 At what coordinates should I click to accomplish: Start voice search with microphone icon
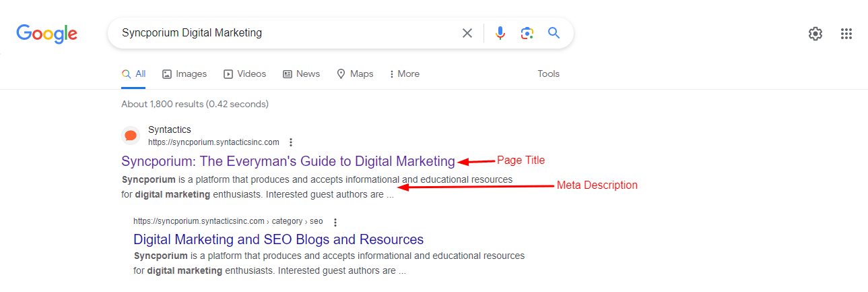click(500, 33)
